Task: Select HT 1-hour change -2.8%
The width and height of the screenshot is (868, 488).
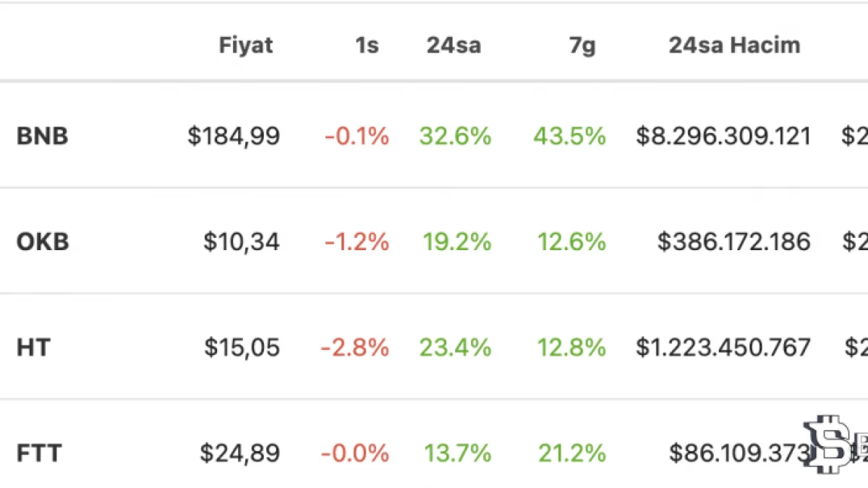Action: tap(355, 348)
